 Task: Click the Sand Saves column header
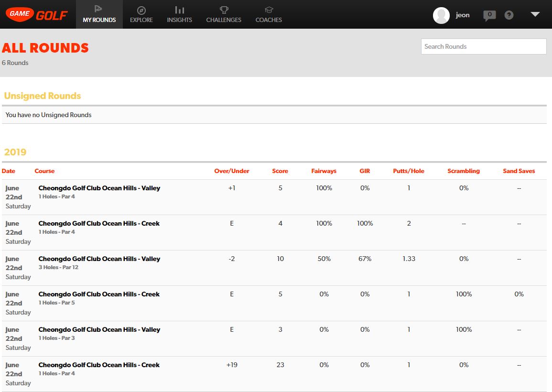pos(519,171)
